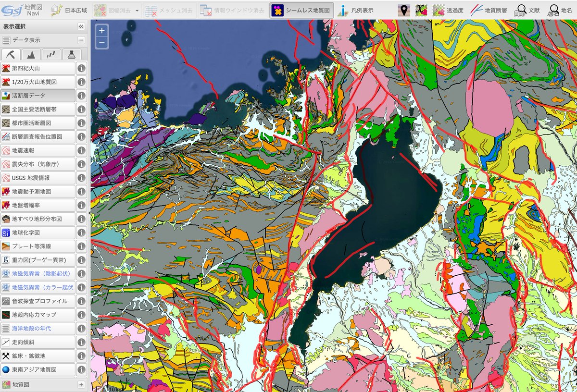Click the 地質図Navi logo
This screenshot has width=577, height=392.
tap(23, 10)
